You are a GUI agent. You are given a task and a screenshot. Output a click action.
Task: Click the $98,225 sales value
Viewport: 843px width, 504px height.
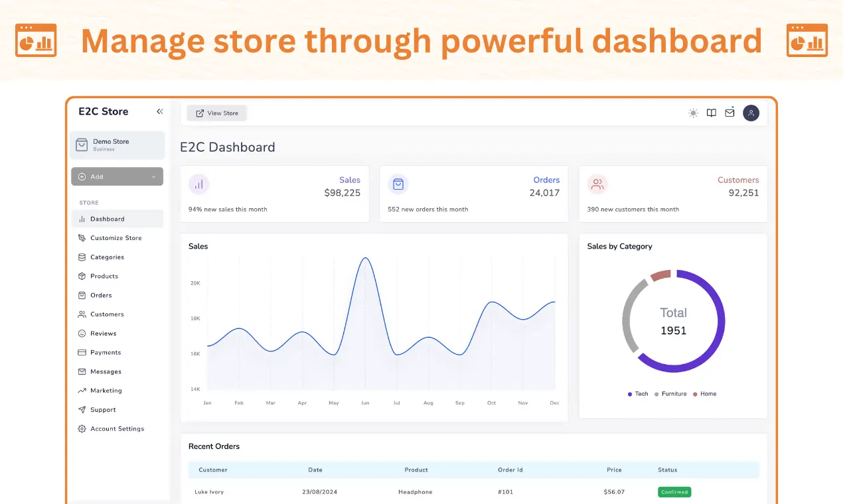(343, 193)
